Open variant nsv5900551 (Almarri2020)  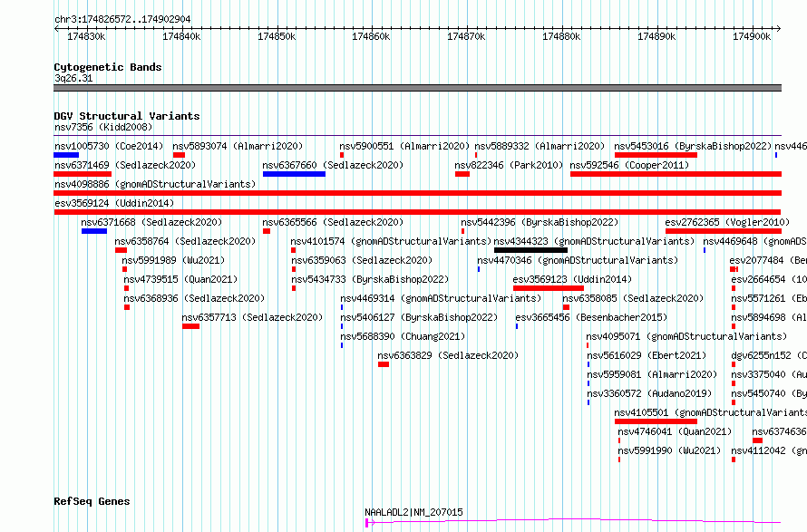[404, 146]
